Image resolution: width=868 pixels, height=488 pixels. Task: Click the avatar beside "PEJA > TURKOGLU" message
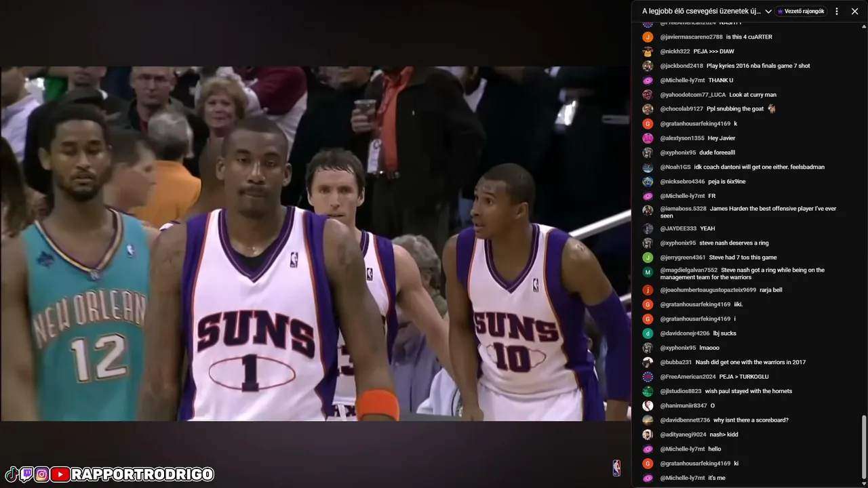tap(648, 377)
